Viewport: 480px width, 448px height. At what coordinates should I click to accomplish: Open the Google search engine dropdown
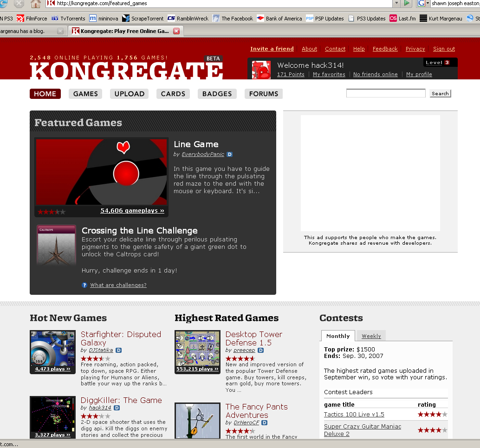(x=428, y=3)
